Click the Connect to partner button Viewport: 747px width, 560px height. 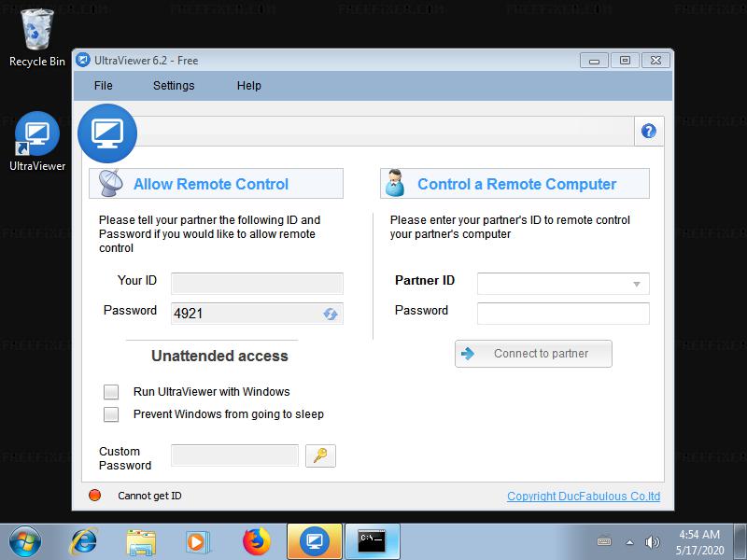pos(533,354)
